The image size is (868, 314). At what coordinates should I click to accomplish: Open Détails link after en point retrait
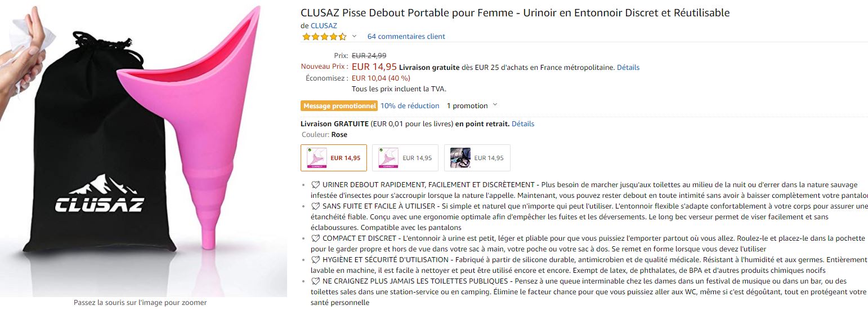point(522,124)
